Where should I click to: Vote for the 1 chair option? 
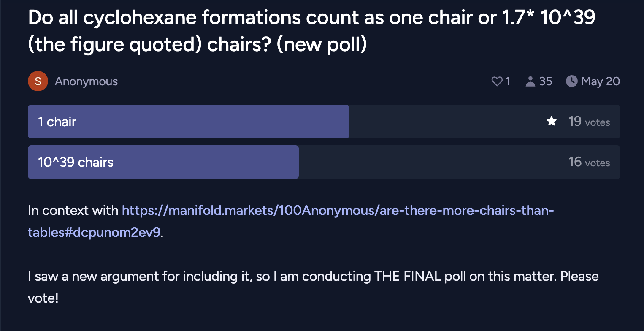pos(324,122)
